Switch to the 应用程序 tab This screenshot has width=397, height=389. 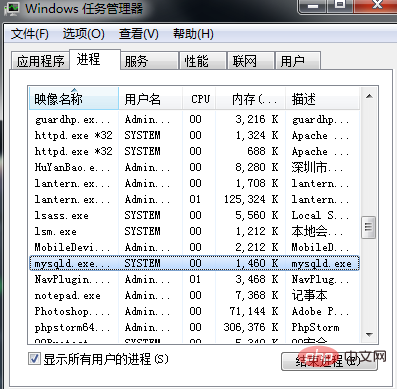pos(40,61)
